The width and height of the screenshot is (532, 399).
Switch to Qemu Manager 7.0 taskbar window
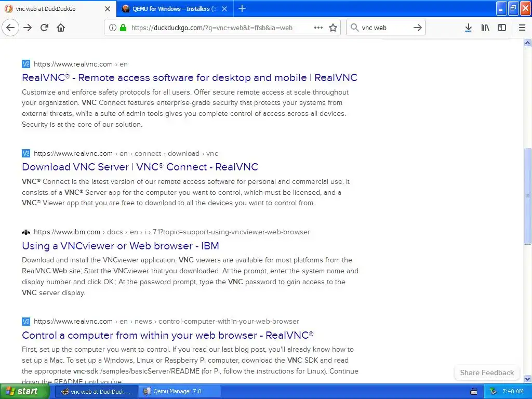pos(180,392)
